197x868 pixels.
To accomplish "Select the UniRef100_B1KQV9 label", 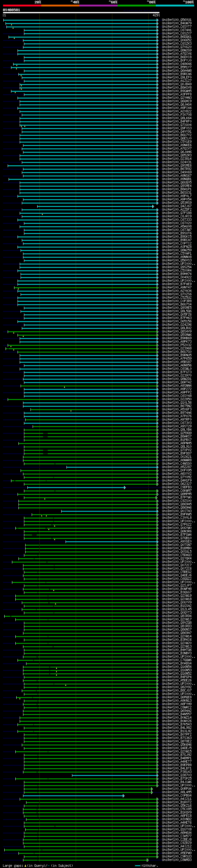I will (x=177, y=812).
